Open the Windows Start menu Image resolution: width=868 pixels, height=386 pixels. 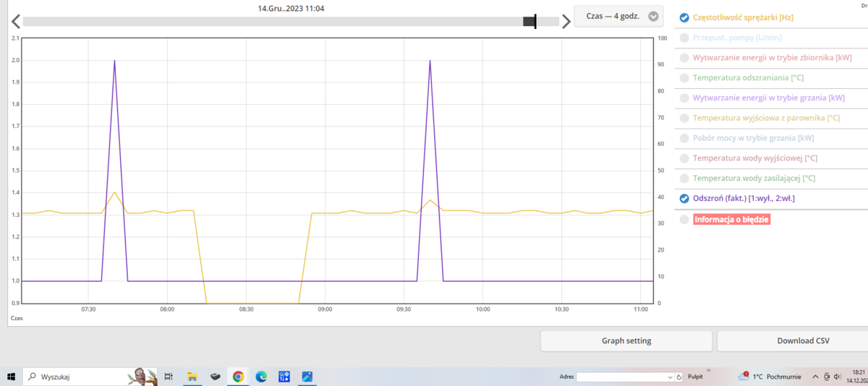point(12,377)
